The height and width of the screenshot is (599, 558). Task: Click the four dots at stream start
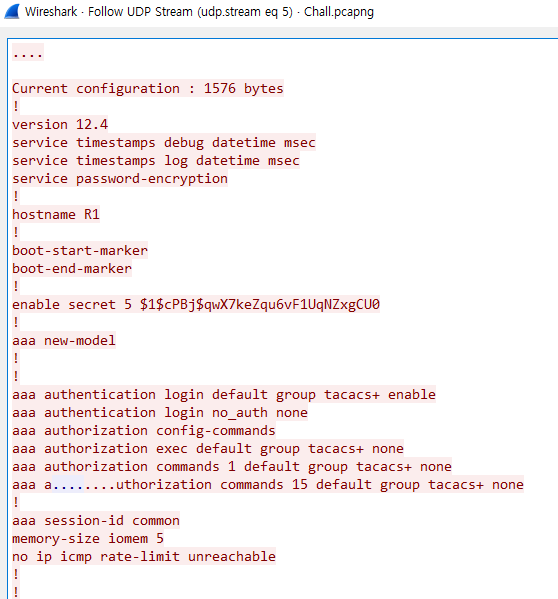point(28,52)
